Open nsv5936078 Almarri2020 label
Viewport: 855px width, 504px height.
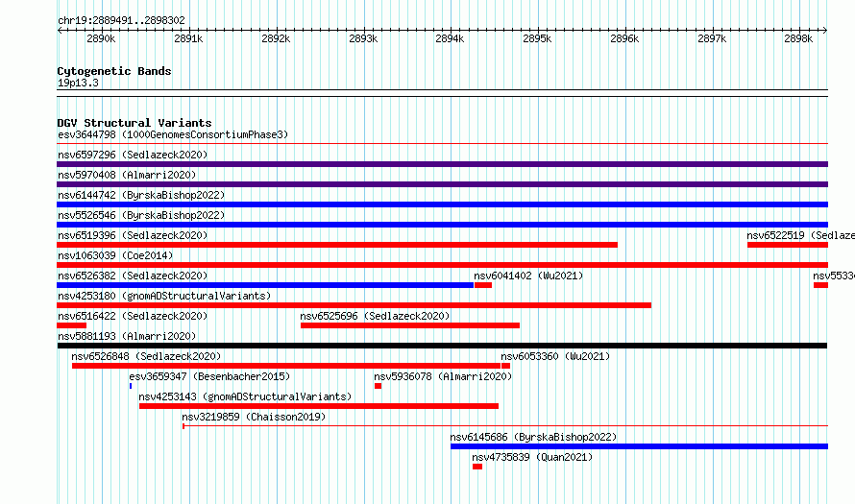443,376
